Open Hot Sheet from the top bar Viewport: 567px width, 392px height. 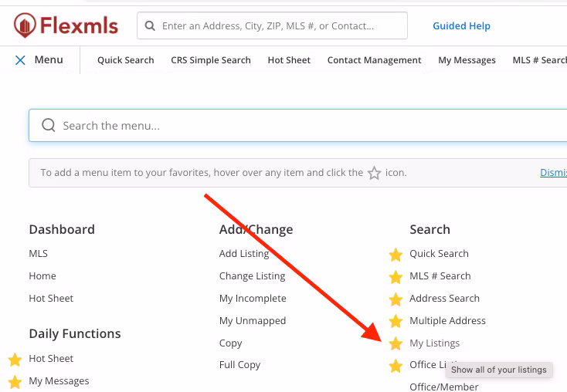click(x=289, y=60)
